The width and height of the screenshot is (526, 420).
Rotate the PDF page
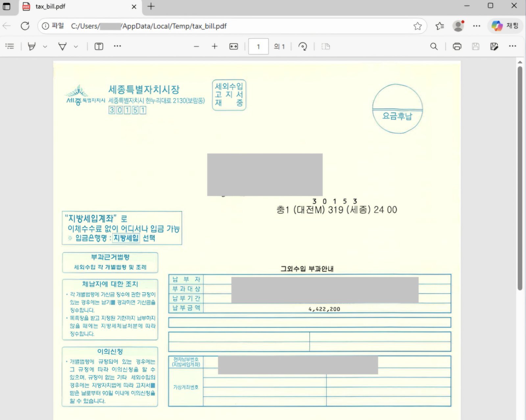pos(302,46)
